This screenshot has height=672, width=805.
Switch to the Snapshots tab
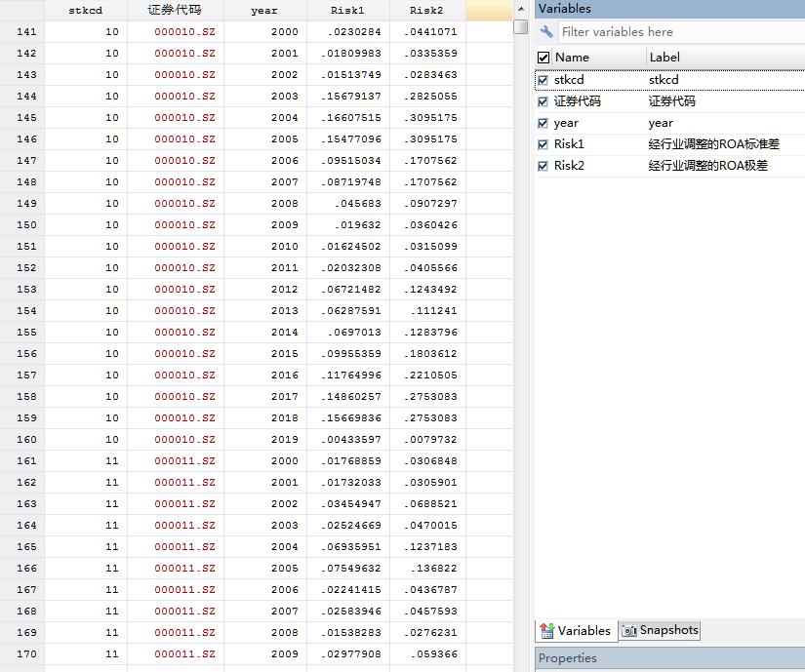click(x=660, y=630)
